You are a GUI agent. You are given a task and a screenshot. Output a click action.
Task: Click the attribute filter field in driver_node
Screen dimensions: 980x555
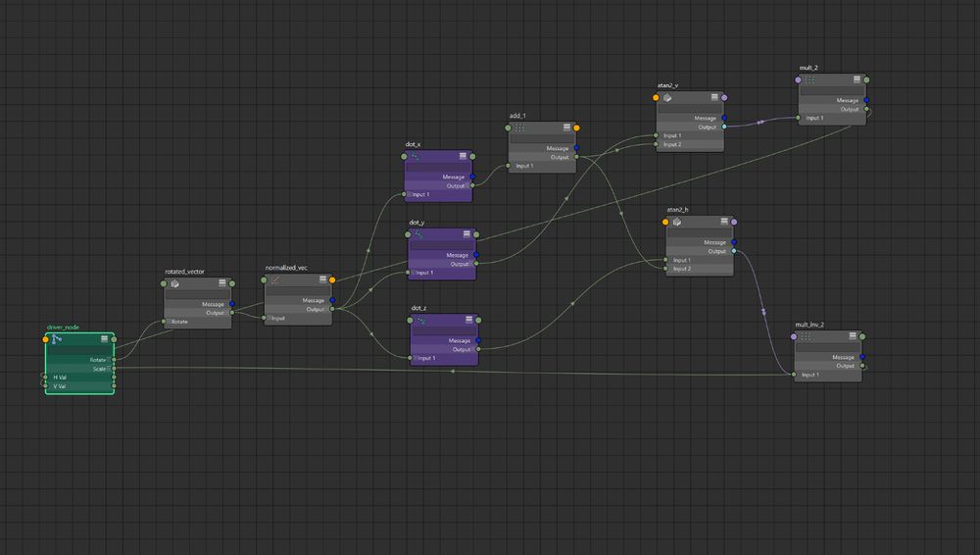(x=79, y=350)
